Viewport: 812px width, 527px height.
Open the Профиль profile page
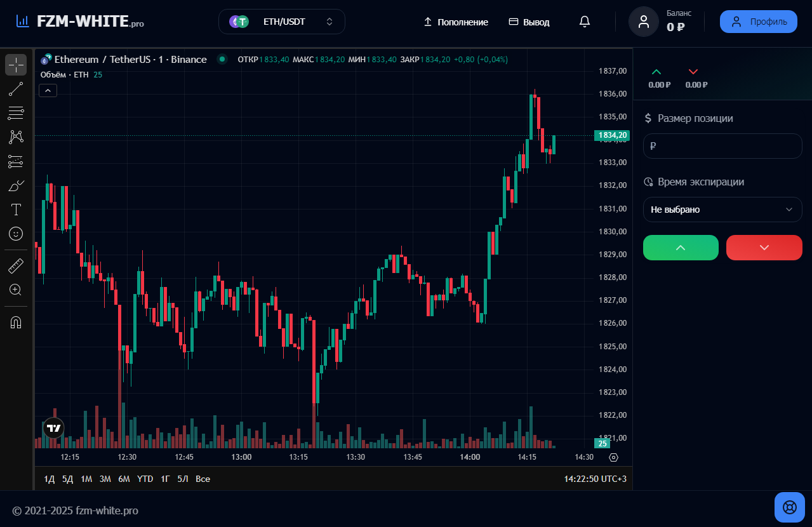coord(759,22)
